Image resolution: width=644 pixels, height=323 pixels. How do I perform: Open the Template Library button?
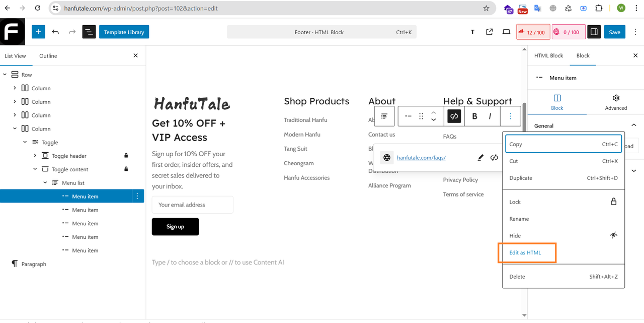tap(124, 32)
